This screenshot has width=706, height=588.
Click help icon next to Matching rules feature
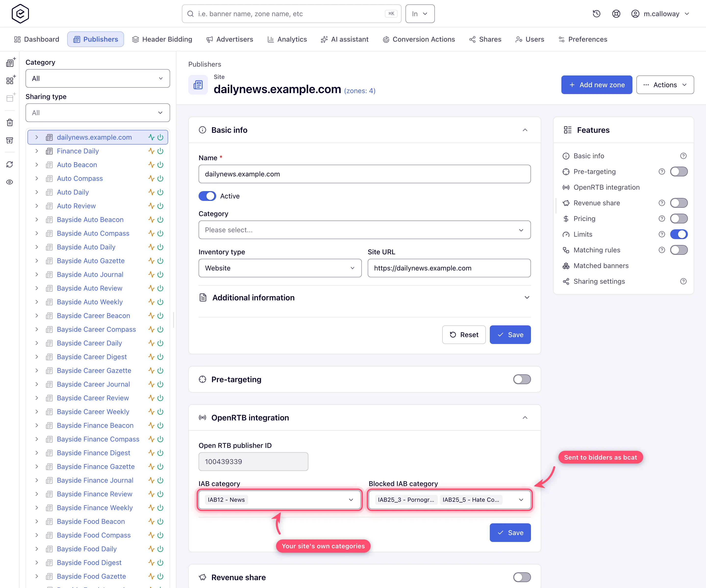[x=662, y=250]
